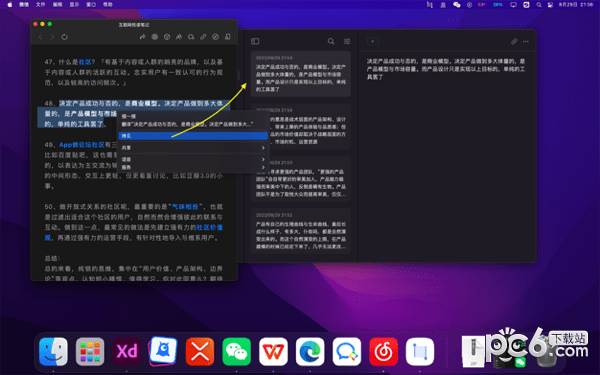Open the ZIP file in the dock
600x375 pixels.
pos(473,352)
